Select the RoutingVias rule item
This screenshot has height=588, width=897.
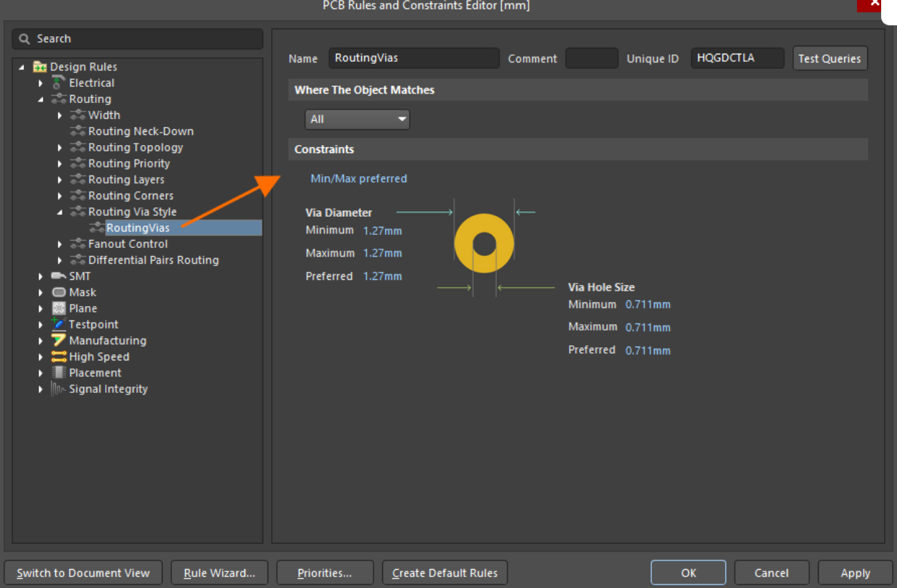(138, 228)
